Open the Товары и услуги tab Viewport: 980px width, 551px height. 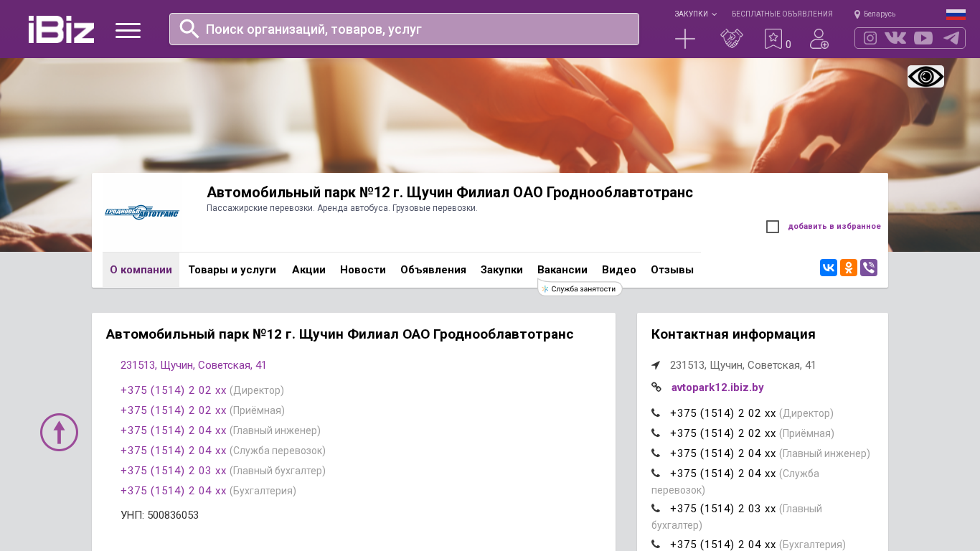232,270
